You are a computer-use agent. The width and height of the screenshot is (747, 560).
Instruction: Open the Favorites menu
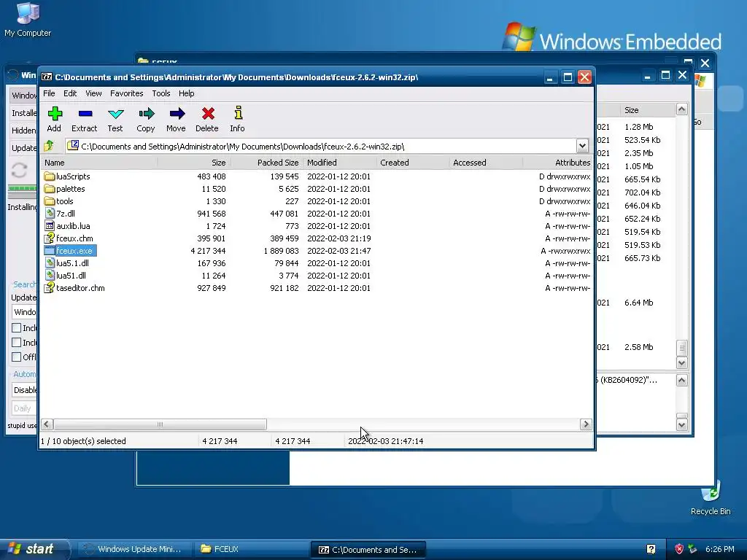point(127,93)
